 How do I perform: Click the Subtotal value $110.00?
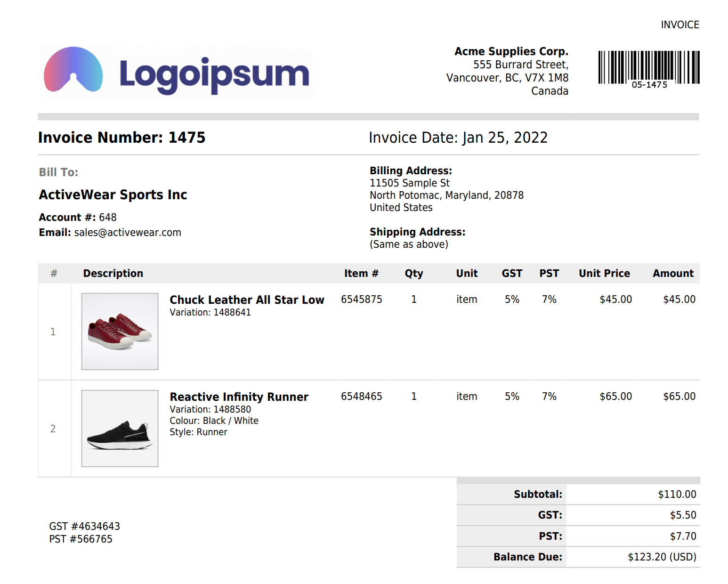tap(677, 495)
